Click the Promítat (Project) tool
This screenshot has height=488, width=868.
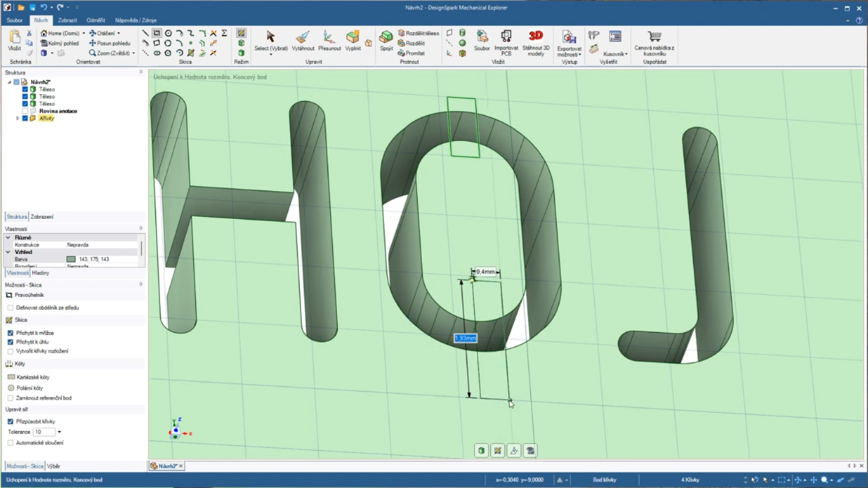[x=412, y=53]
